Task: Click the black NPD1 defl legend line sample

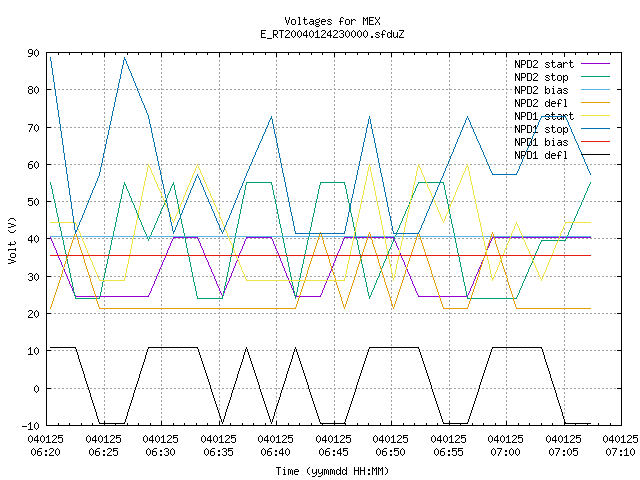Action: point(596,155)
